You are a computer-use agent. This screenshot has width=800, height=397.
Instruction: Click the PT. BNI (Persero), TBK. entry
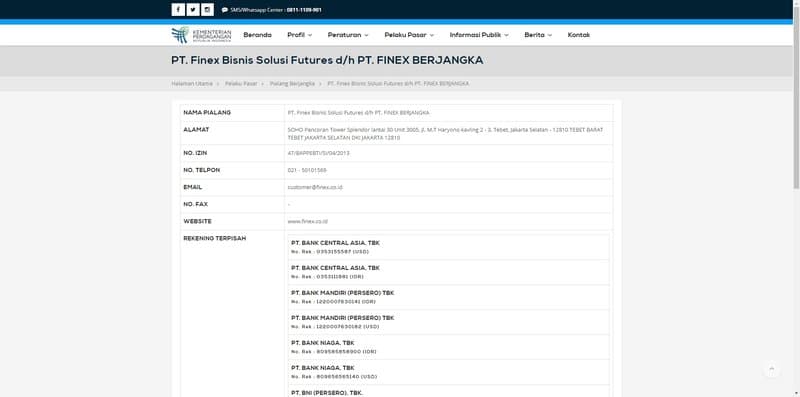(x=327, y=393)
